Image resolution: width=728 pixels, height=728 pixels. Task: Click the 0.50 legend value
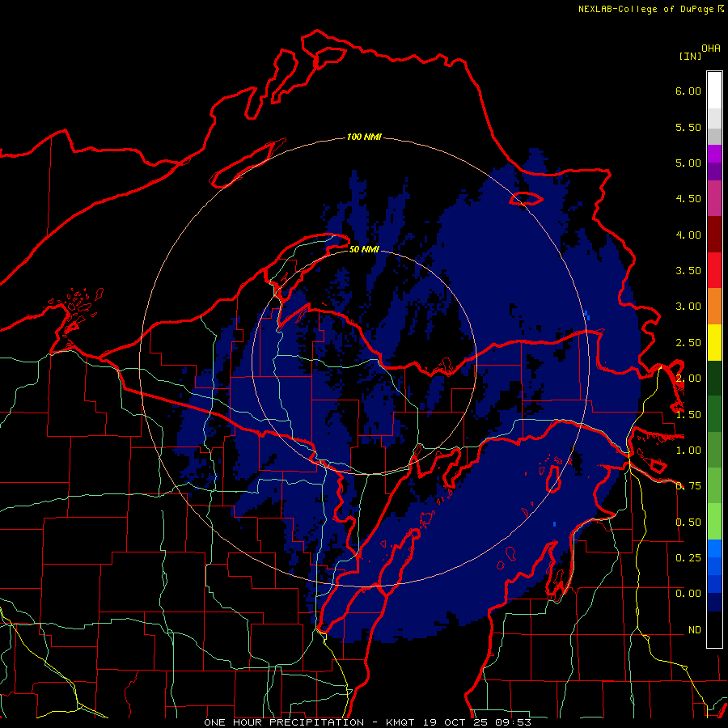coord(688,523)
